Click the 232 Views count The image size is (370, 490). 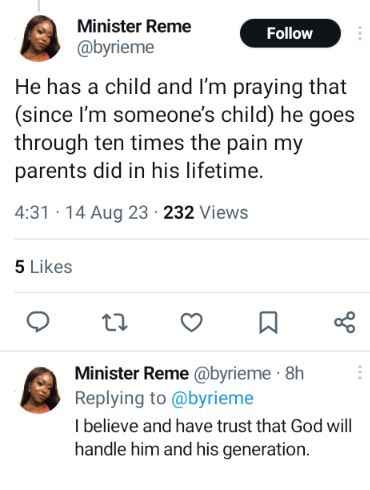pyautogui.click(x=206, y=212)
